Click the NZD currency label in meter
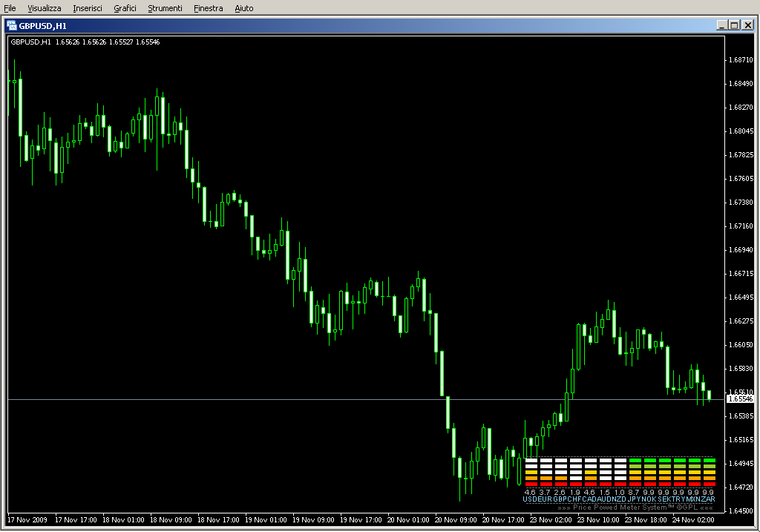Image resolution: width=760 pixels, height=532 pixels. 620,499
